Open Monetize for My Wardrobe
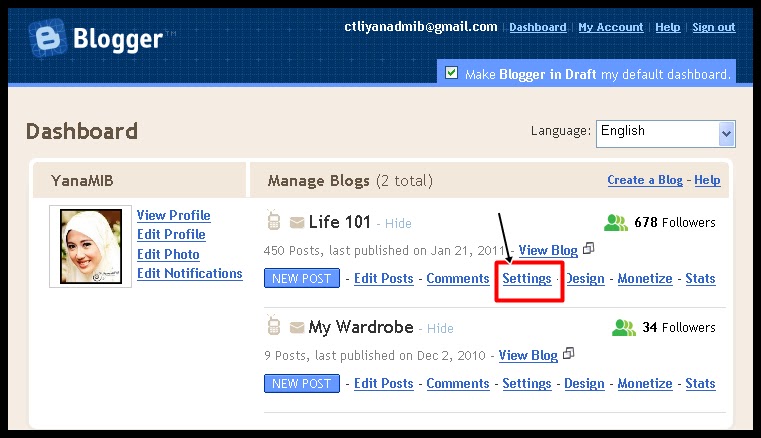The height and width of the screenshot is (438, 761). tap(645, 384)
